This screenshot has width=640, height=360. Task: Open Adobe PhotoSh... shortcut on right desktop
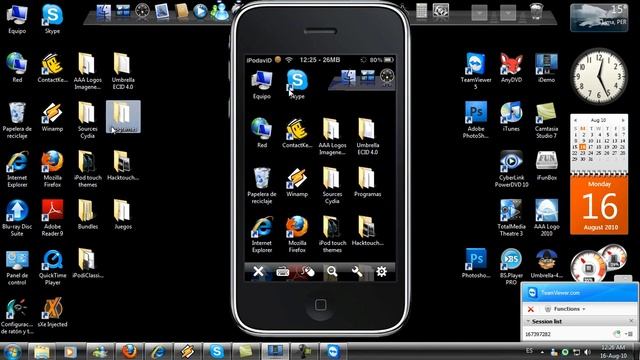pyautogui.click(x=476, y=120)
